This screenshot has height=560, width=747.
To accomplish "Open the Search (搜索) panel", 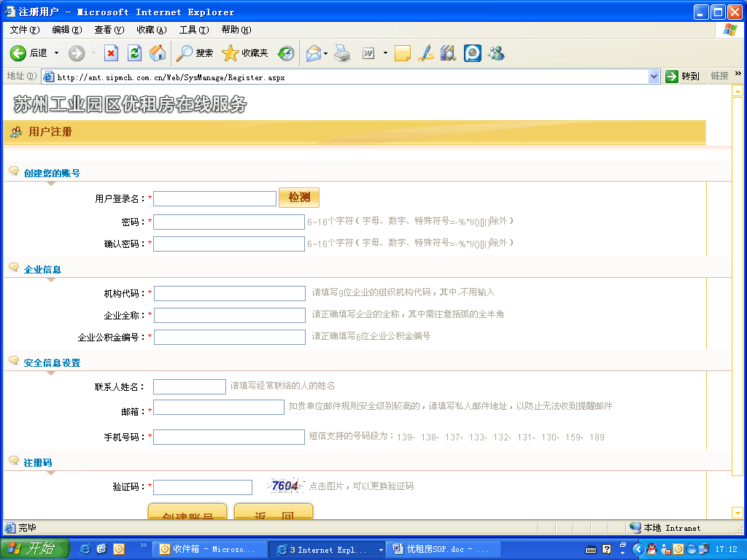I will coord(195,53).
